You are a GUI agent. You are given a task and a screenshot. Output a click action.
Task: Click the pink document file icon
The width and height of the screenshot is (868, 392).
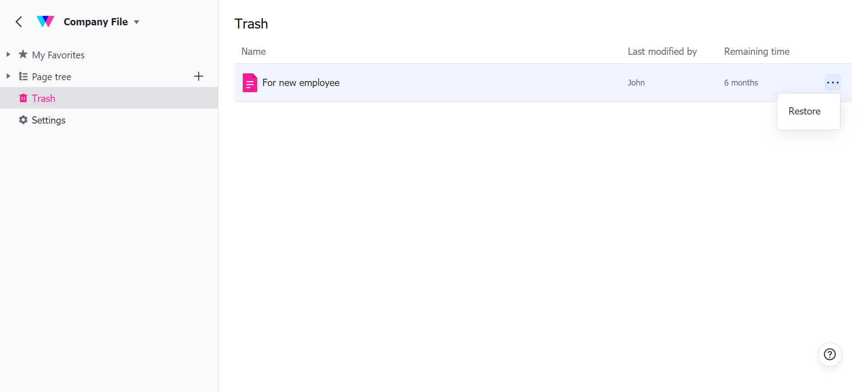pyautogui.click(x=250, y=83)
